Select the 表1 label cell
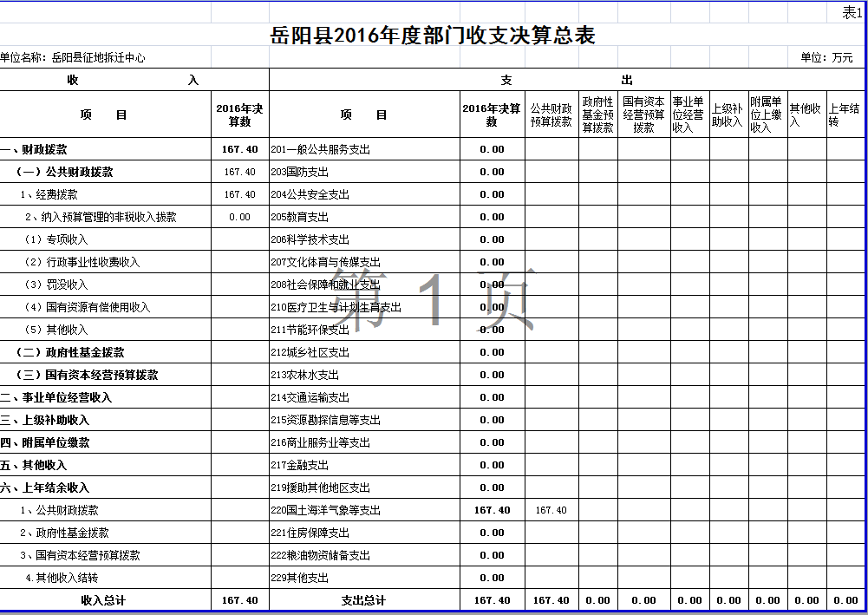 click(852, 12)
